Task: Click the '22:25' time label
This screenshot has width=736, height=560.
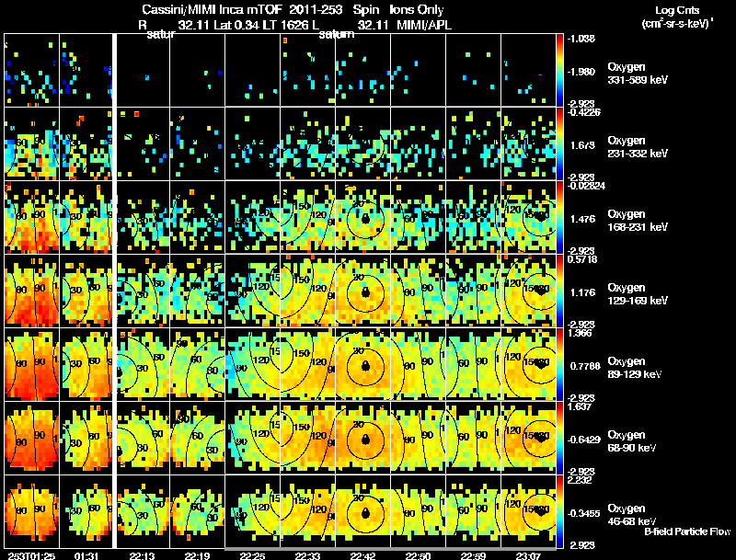Action: pyautogui.click(x=252, y=555)
